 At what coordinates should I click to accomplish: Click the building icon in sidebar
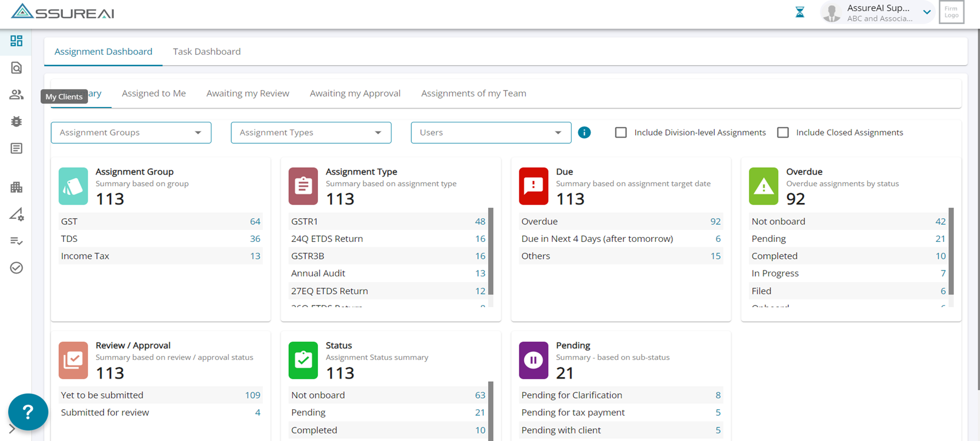pyautogui.click(x=16, y=188)
